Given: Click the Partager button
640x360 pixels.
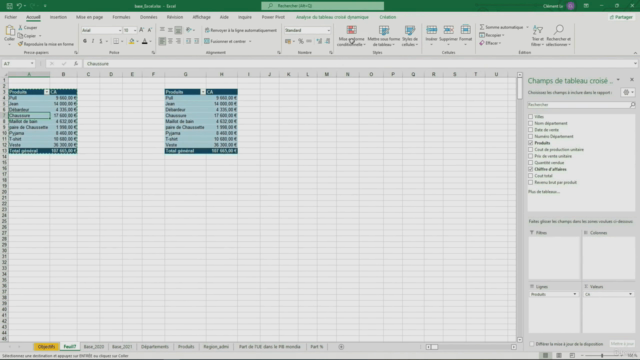Looking at the screenshot, I should coord(621,17).
